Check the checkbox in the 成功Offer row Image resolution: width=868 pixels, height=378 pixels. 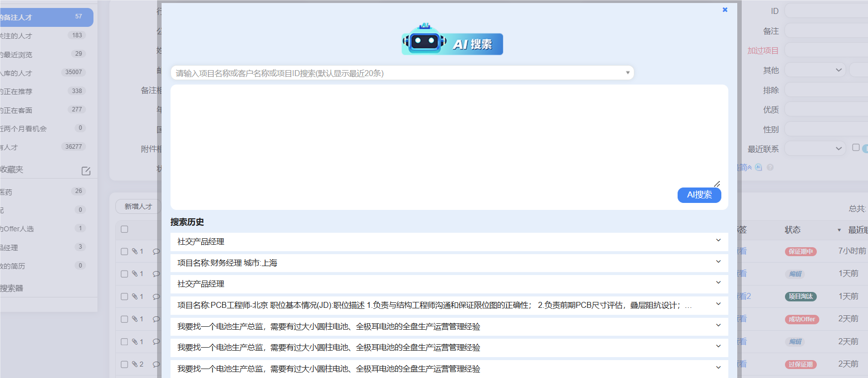tap(124, 319)
